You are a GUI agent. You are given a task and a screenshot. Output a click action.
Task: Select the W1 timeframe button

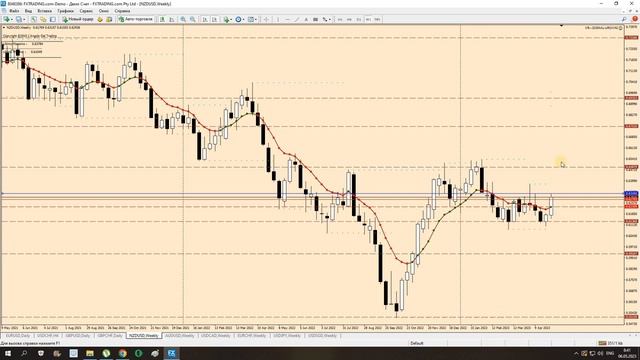[368, 19]
